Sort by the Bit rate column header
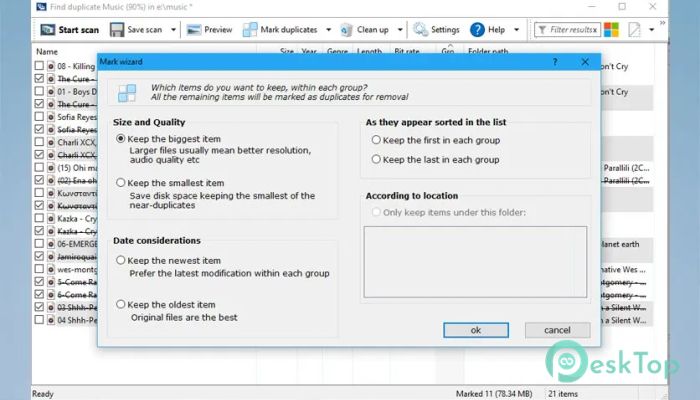 pyautogui.click(x=407, y=51)
